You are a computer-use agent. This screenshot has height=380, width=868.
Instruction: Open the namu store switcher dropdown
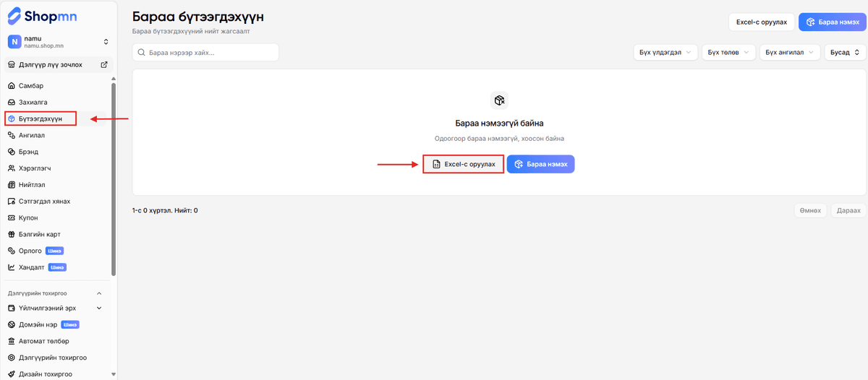pyautogui.click(x=106, y=42)
